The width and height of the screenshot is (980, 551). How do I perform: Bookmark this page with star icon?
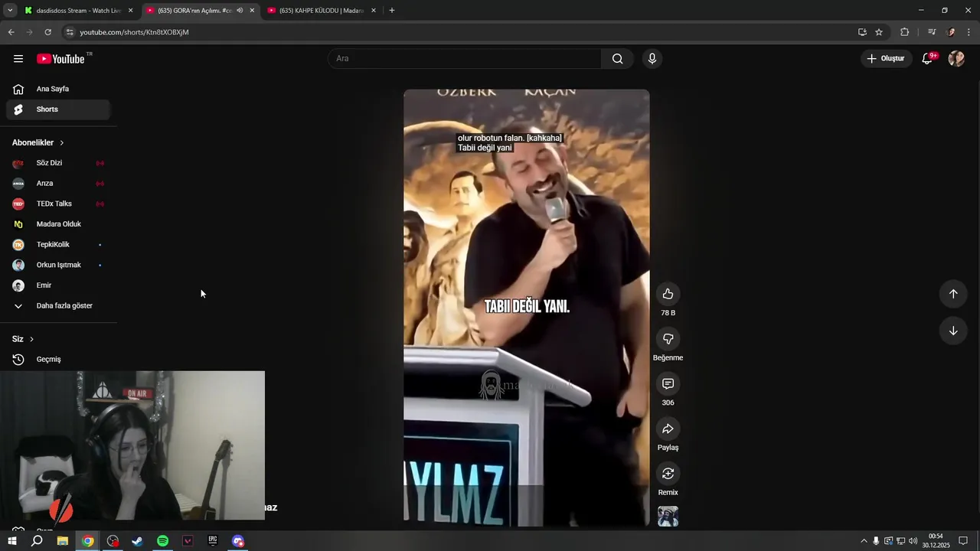(879, 32)
